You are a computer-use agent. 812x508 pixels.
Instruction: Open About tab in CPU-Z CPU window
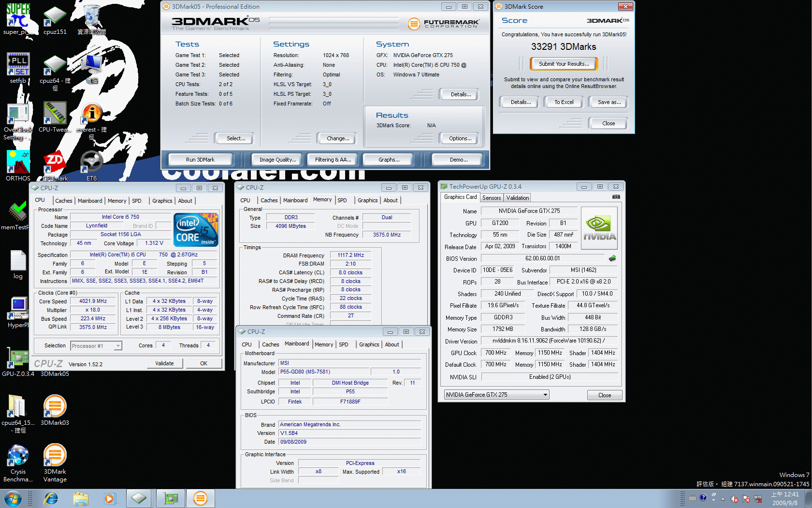[185, 201]
